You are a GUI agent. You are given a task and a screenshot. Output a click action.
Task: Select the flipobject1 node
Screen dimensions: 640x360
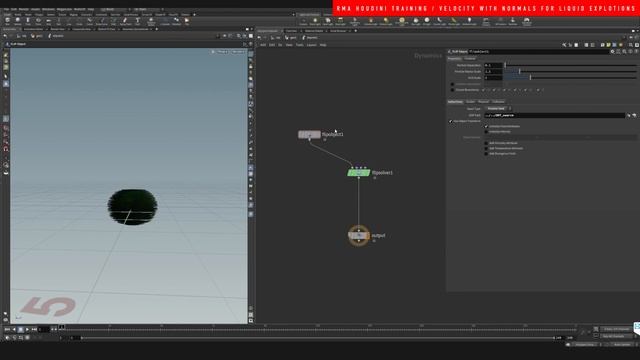(x=309, y=134)
